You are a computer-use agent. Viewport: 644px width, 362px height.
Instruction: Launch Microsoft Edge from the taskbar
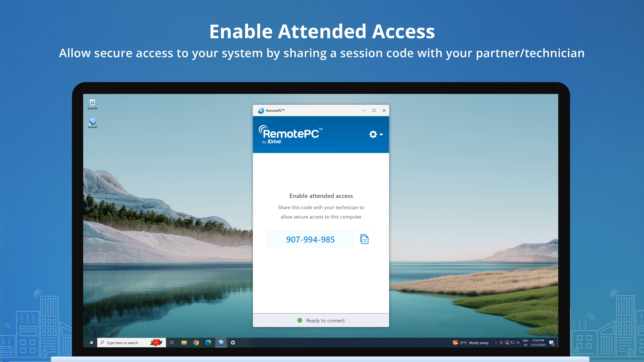click(x=209, y=343)
